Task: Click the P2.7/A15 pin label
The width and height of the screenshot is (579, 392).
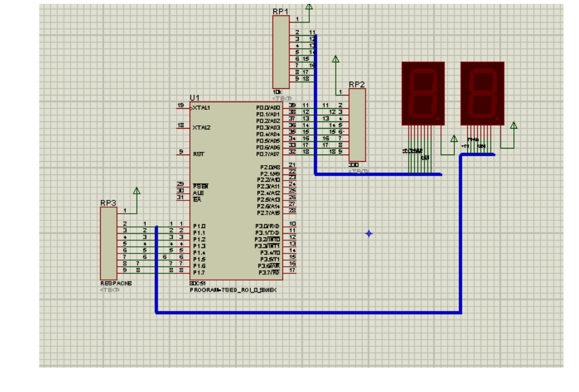Action: (x=269, y=213)
